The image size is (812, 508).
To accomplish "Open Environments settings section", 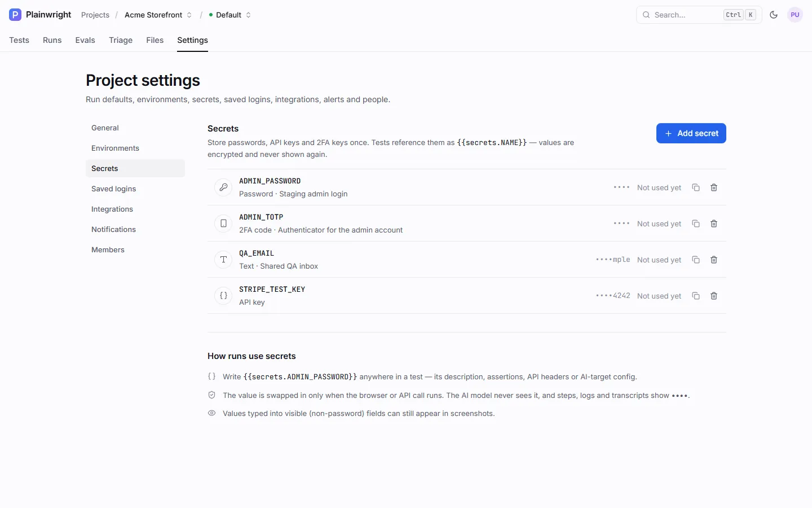I will tap(135, 148).
